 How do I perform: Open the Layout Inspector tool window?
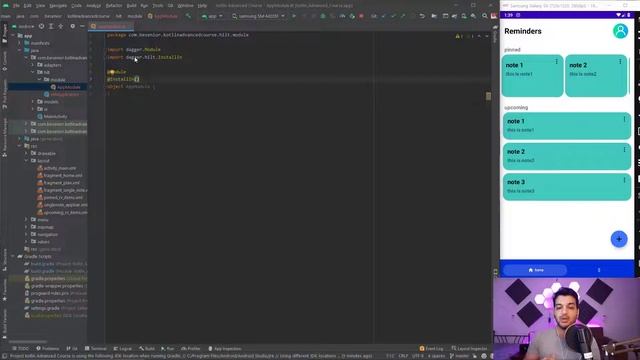469,349
